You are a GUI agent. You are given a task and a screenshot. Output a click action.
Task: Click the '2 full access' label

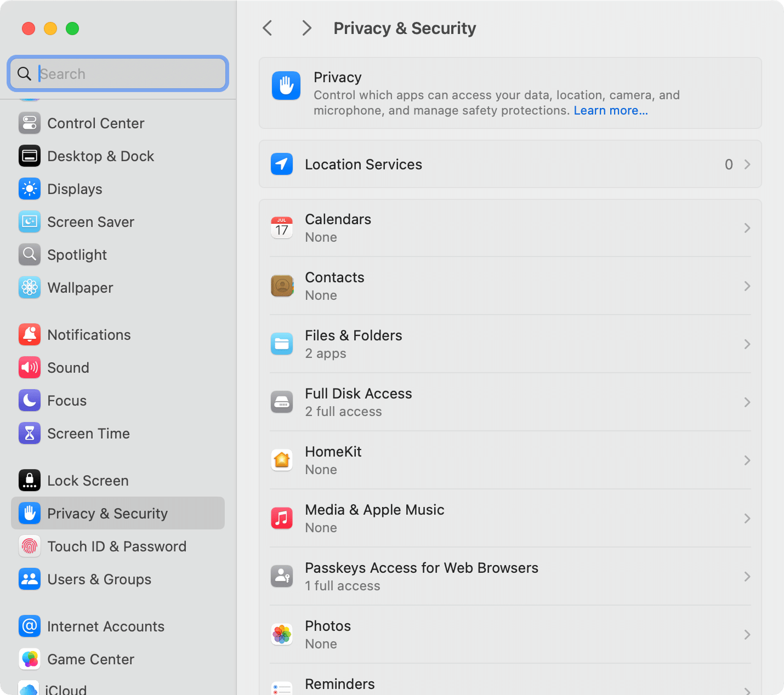(x=343, y=412)
